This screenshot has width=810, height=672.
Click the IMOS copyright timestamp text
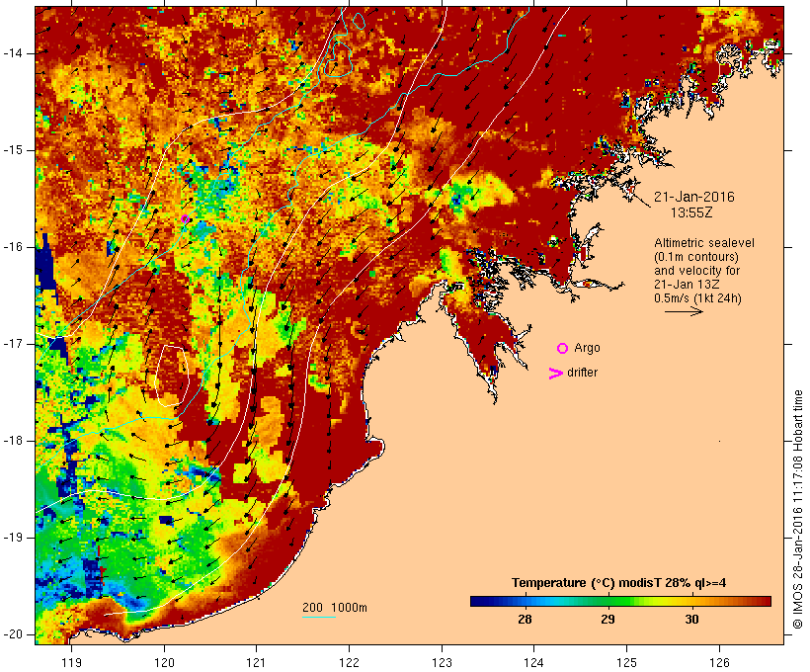[x=798, y=509]
